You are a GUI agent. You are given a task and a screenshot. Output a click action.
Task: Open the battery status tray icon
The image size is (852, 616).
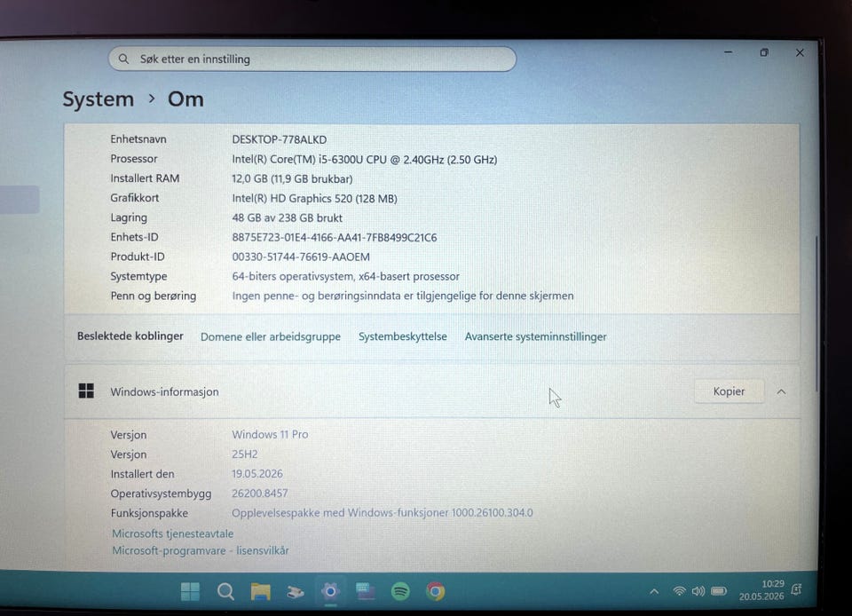719,591
